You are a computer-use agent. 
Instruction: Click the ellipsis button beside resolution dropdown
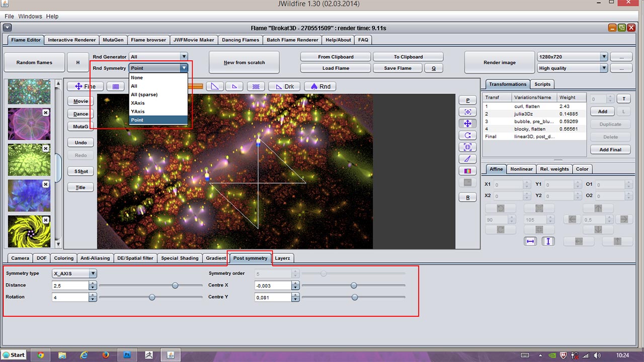tap(621, 57)
